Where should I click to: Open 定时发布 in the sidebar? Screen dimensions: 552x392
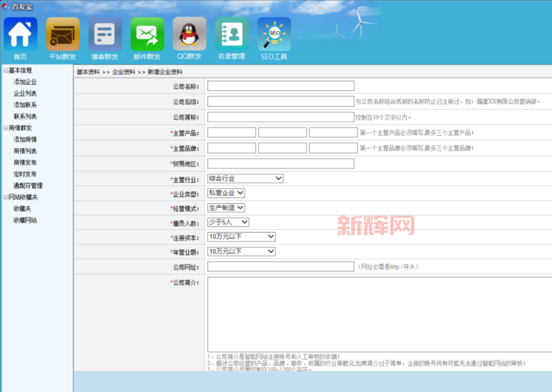click(25, 174)
